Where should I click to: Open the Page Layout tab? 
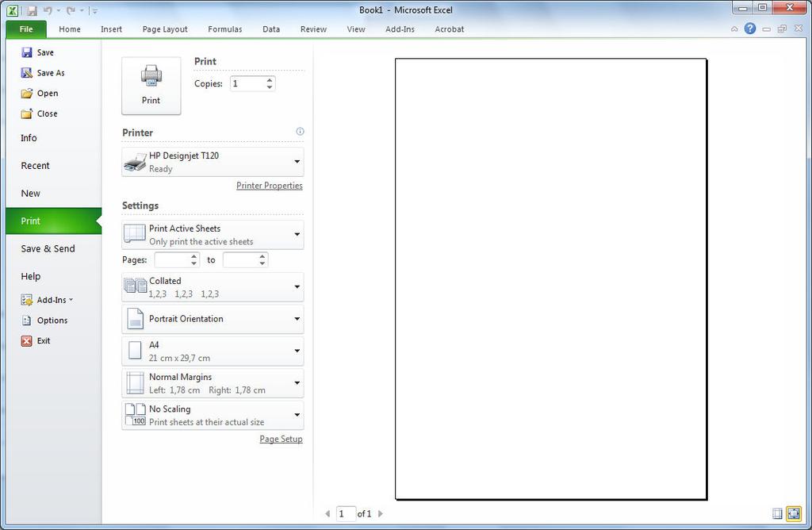(x=165, y=29)
